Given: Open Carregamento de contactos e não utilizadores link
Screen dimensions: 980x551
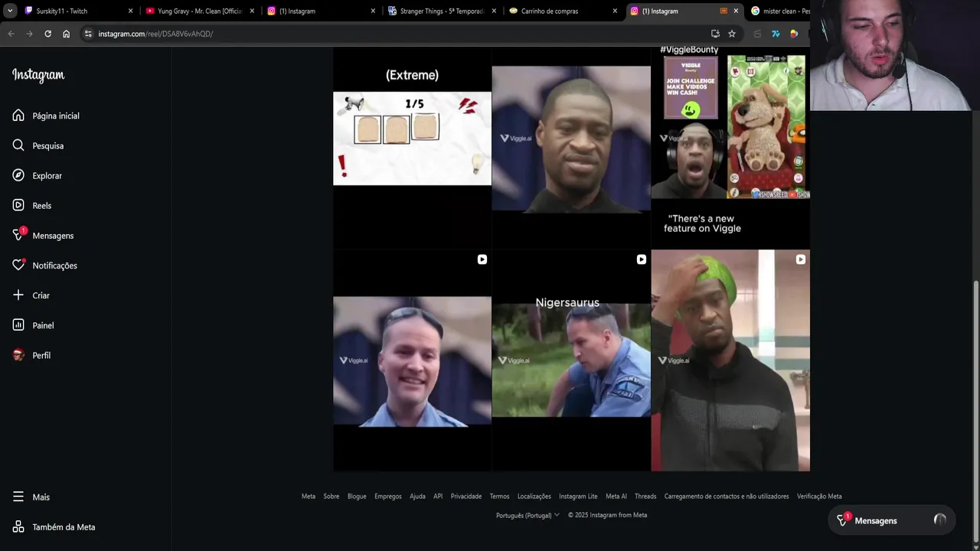Looking at the screenshot, I should (x=727, y=496).
